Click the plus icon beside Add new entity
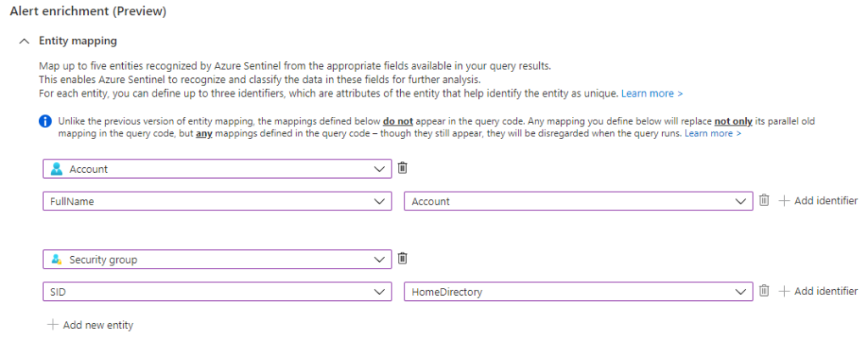Viewport: 868px width, 340px height. click(53, 325)
